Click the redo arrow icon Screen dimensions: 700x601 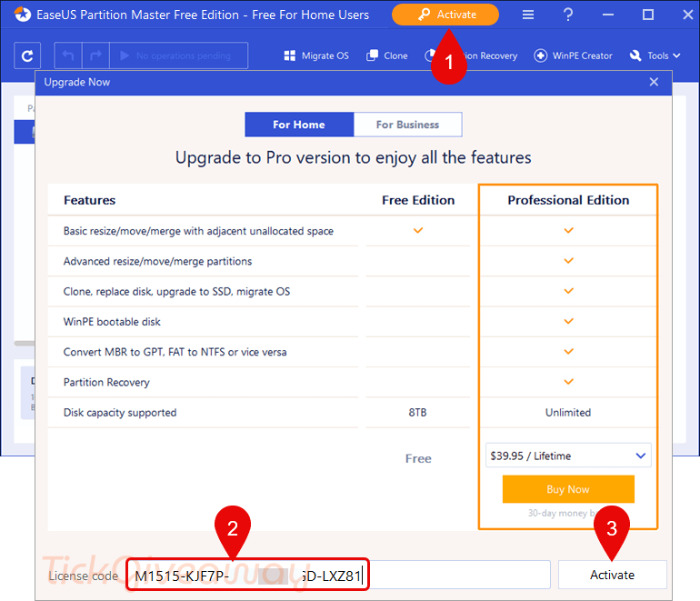click(x=95, y=55)
